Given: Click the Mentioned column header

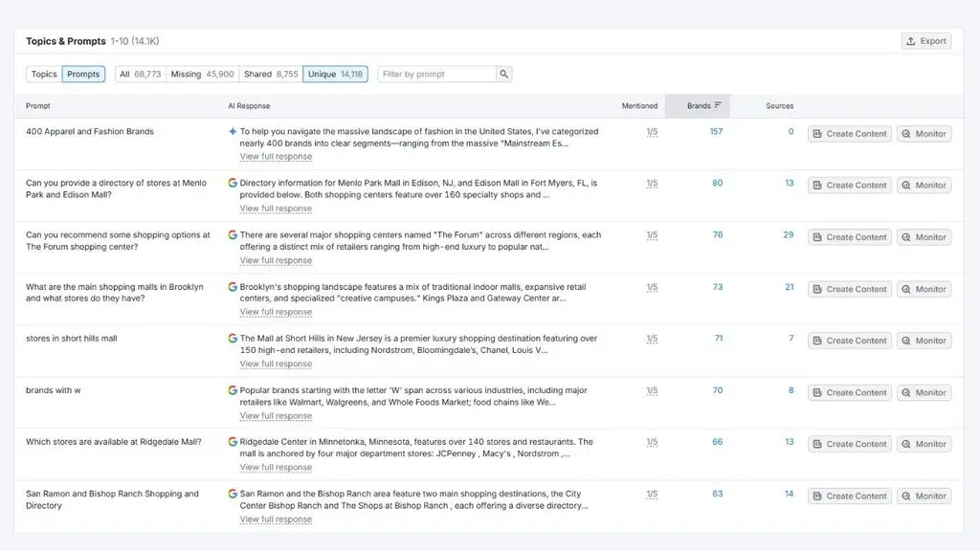Looking at the screenshot, I should 639,105.
